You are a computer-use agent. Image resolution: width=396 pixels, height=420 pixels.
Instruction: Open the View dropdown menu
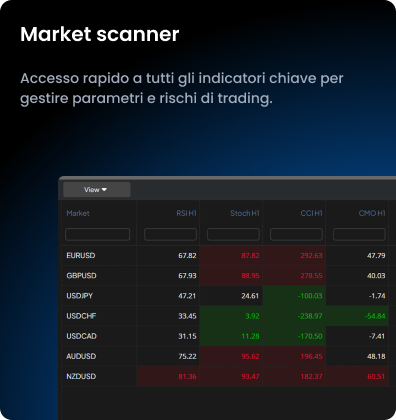pyautogui.click(x=97, y=189)
